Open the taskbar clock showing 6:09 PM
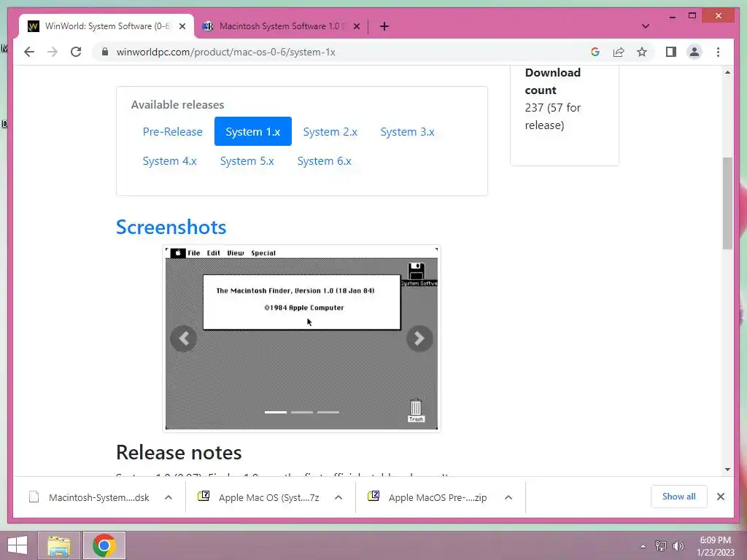747x560 pixels. tap(715, 546)
